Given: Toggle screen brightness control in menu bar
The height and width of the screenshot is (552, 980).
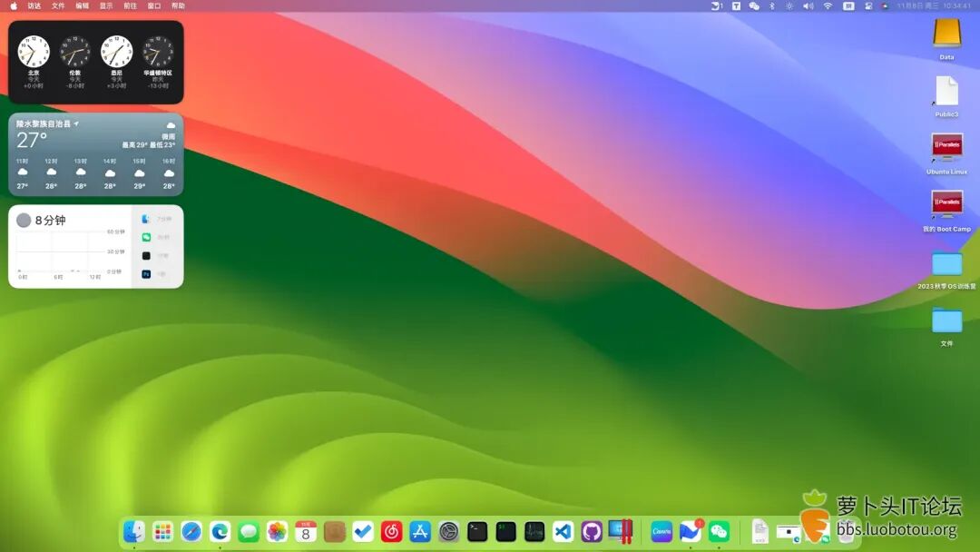Looking at the screenshot, I should tap(789, 6).
